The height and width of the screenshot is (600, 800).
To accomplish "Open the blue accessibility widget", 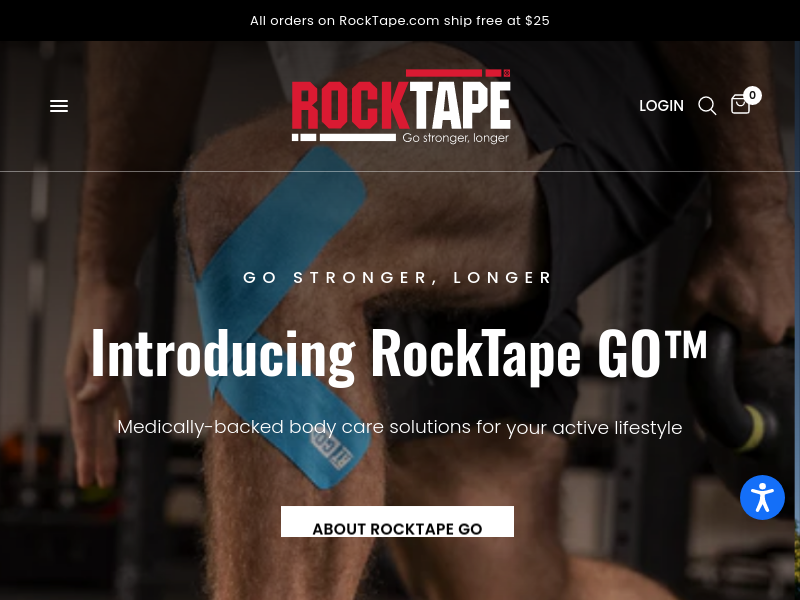I will tap(762, 497).
